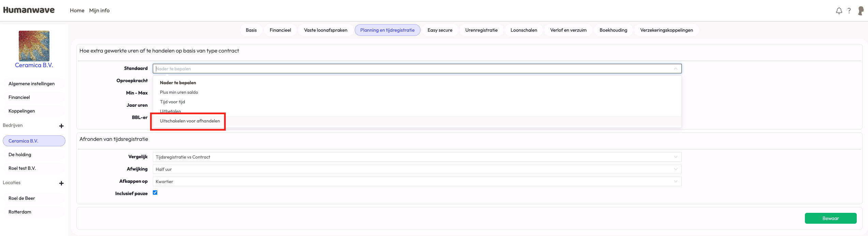Choose 'Tijd voor tijd' from list
This screenshot has width=868, height=236.
point(172,102)
